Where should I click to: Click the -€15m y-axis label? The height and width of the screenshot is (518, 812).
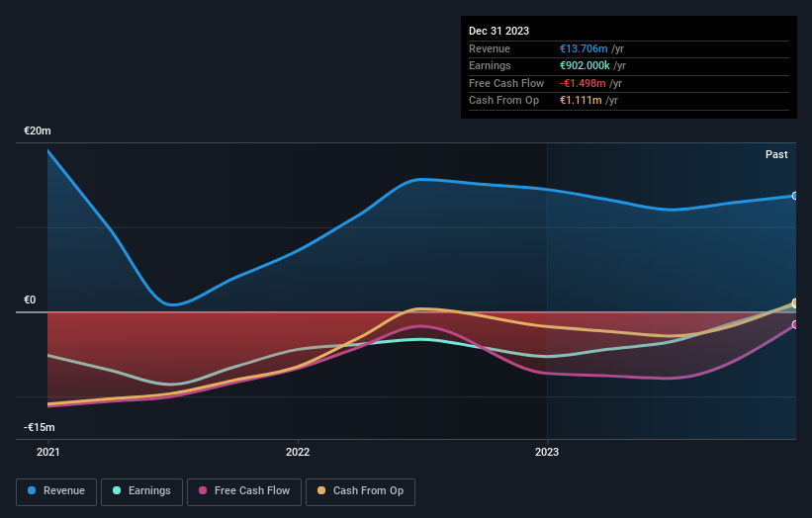40,427
